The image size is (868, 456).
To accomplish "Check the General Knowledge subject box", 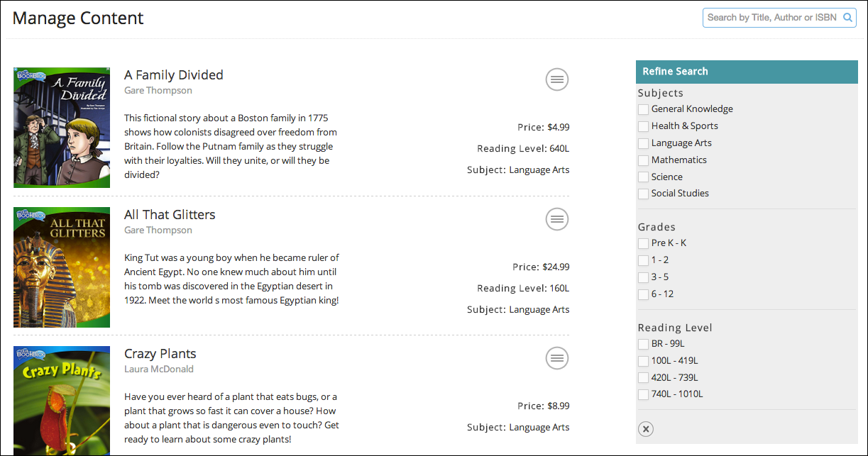I will pos(643,109).
